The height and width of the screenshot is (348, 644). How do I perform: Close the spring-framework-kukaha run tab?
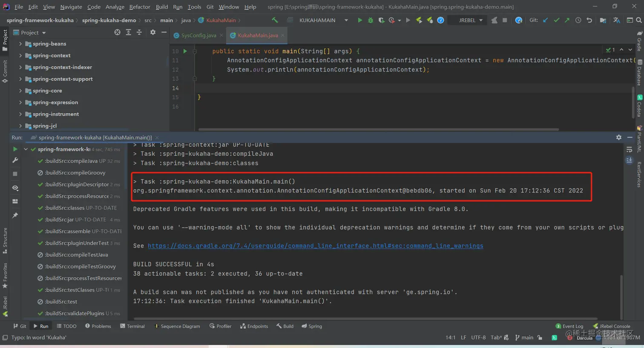tap(157, 137)
